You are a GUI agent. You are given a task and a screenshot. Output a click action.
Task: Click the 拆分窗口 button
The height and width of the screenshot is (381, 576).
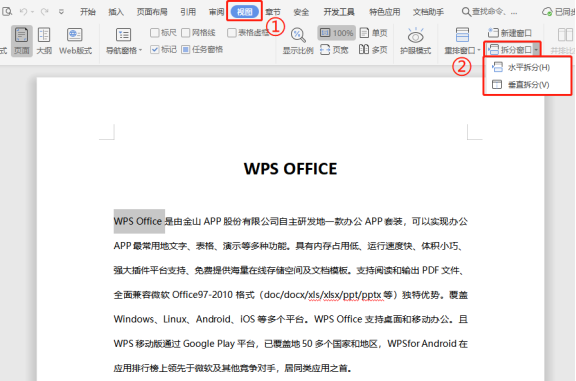coord(510,50)
